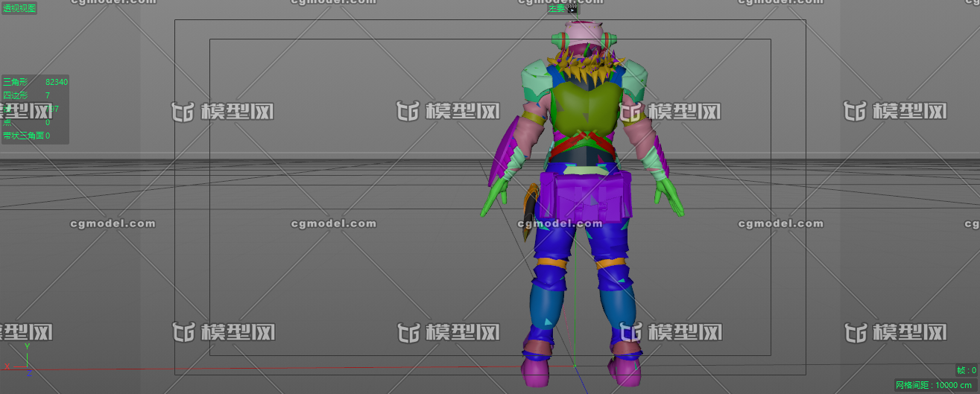Click the 帧 : 0 frame indicator
The width and height of the screenshot is (980, 394).
[967, 370]
